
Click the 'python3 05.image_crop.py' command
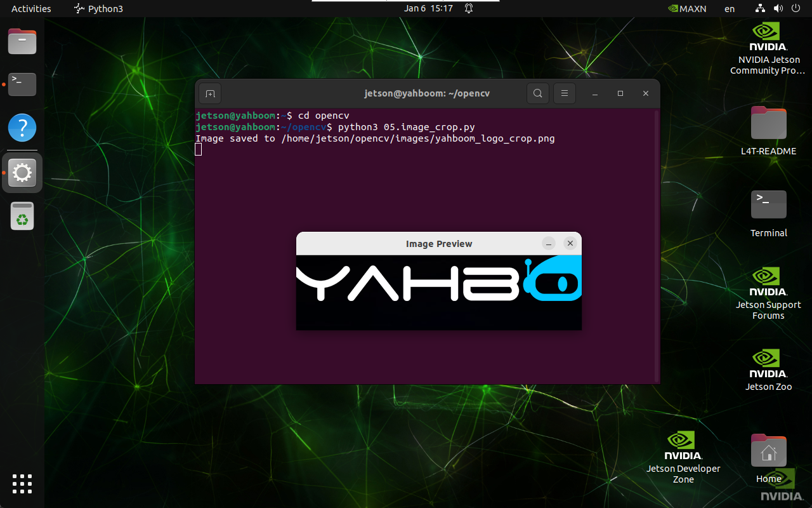pyautogui.click(x=407, y=127)
